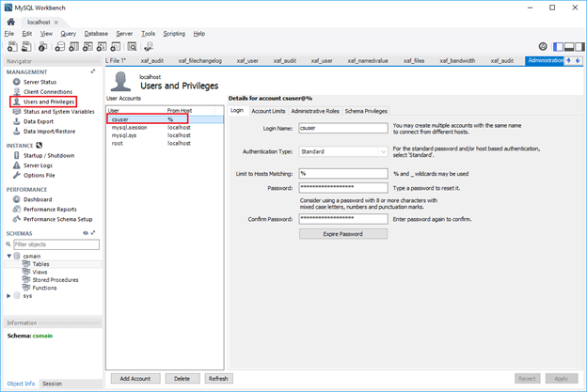Switch to the Session tab at bottom
Image resolution: width=587 pixels, height=392 pixels.
click(x=52, y=384)
